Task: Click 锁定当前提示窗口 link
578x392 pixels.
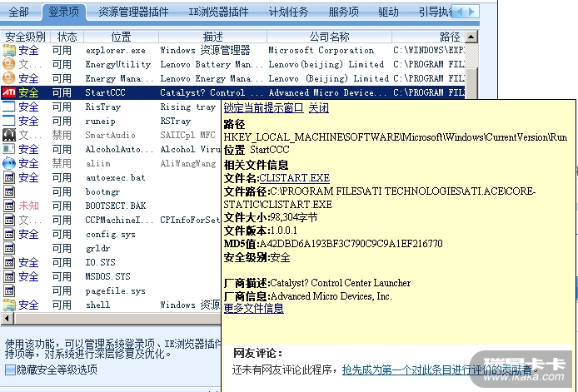Action: [263, 108]
